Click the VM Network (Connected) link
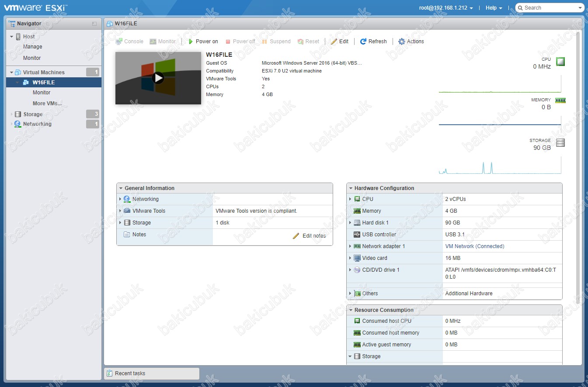Viewport: 588px width, 387px height. pos(475,246)
